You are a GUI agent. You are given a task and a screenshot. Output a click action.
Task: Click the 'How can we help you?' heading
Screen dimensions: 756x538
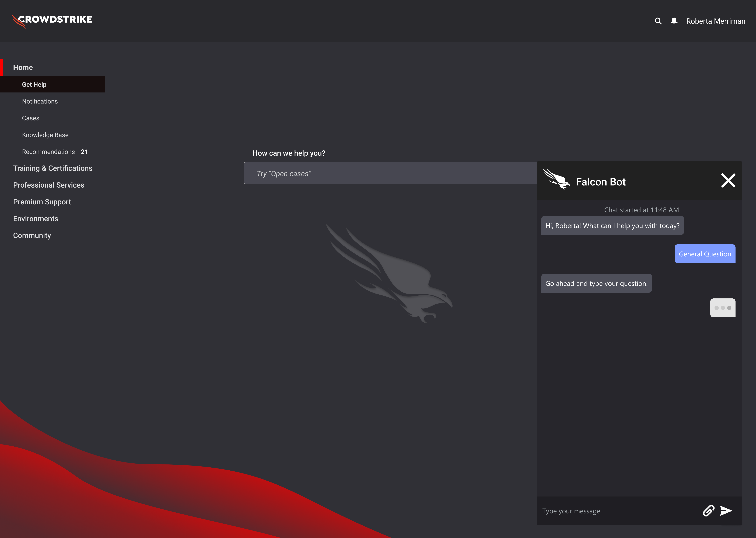289,153
